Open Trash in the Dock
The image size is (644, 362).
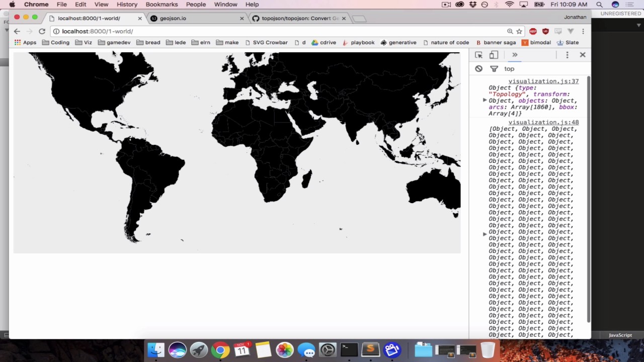tap(488, 349)
